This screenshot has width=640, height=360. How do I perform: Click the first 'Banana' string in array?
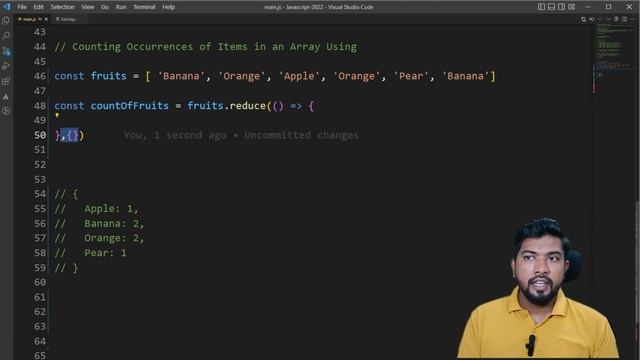click(x=181, y=76)
